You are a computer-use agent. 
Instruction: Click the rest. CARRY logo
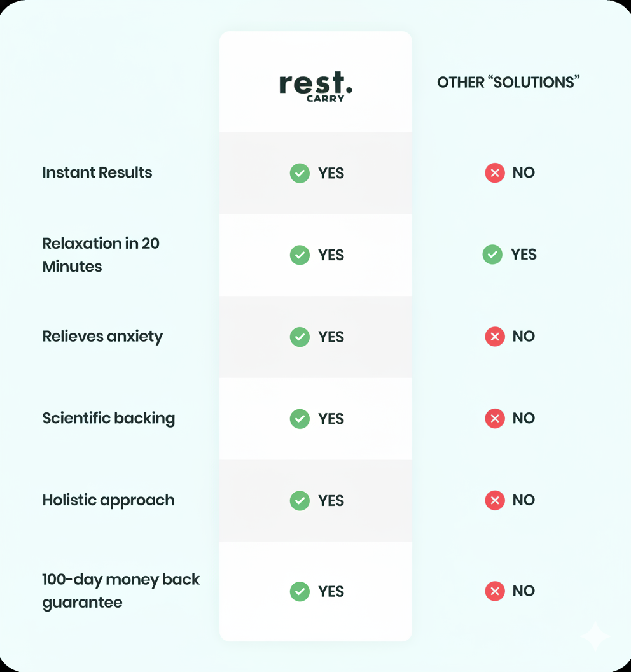(x=315, y=86)
